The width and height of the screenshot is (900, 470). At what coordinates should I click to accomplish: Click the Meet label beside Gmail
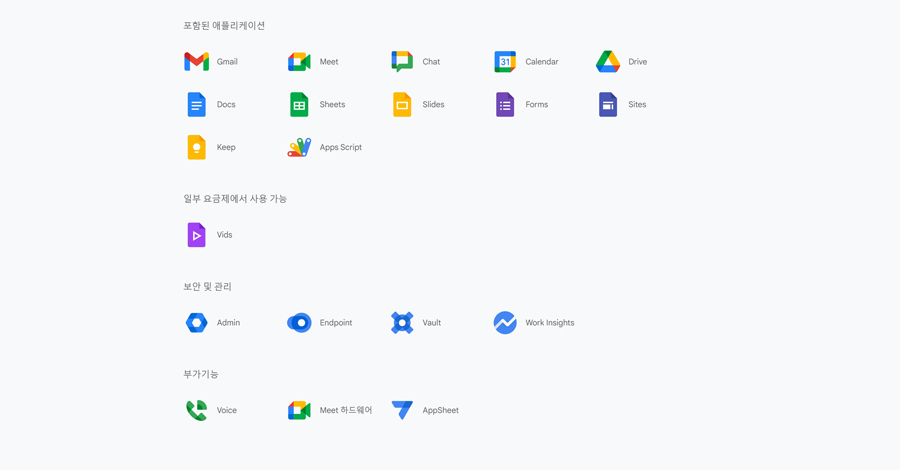pyautogui.click(x=329, y=61)
